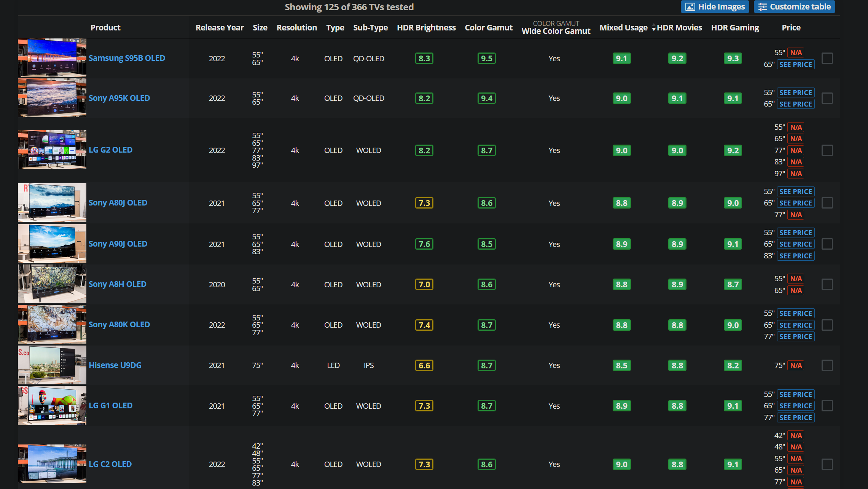Open the LG C2 OLED product link

click(x=110, y=464)
